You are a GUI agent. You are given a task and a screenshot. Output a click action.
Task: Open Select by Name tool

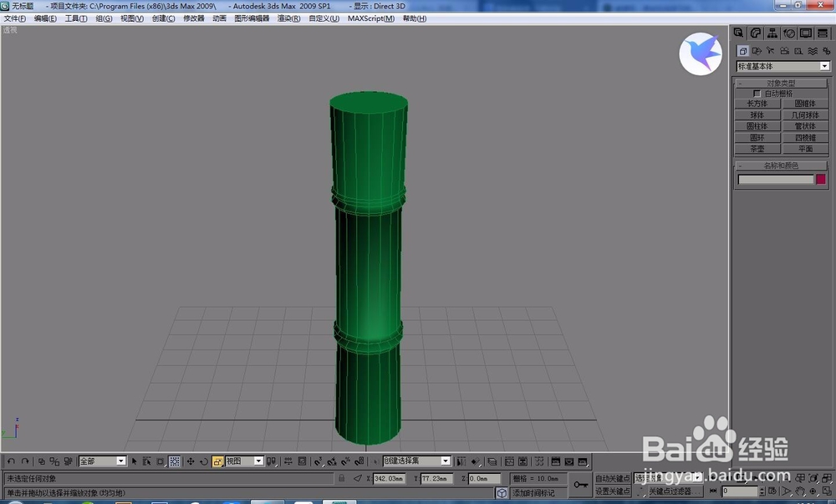(x=146, y=461)
